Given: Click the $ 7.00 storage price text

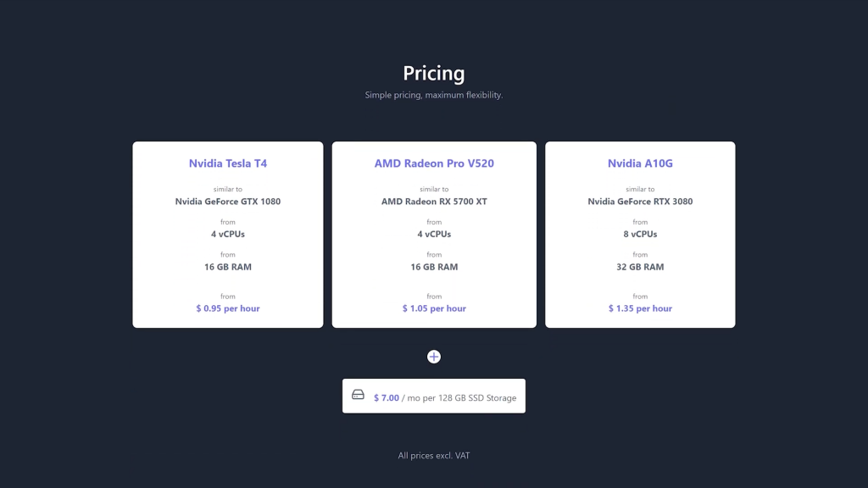Looking at the screenshot, I should [x=386, y=398].
